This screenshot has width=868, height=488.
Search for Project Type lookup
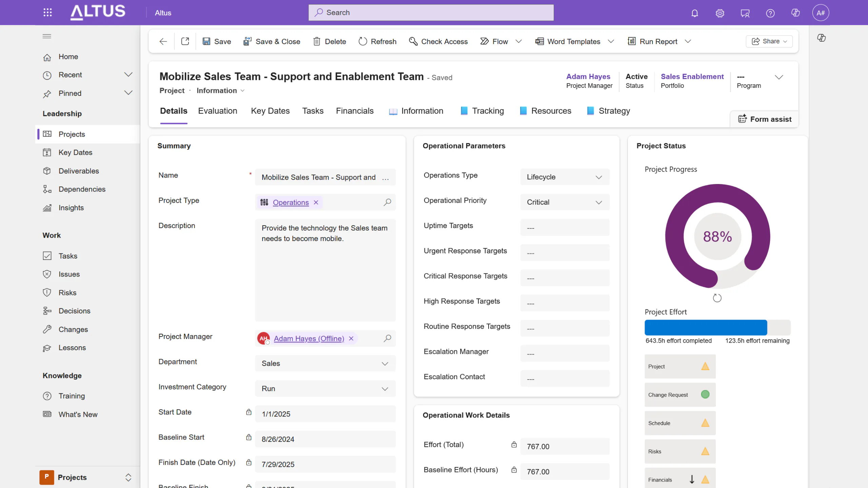click(387, 202)
